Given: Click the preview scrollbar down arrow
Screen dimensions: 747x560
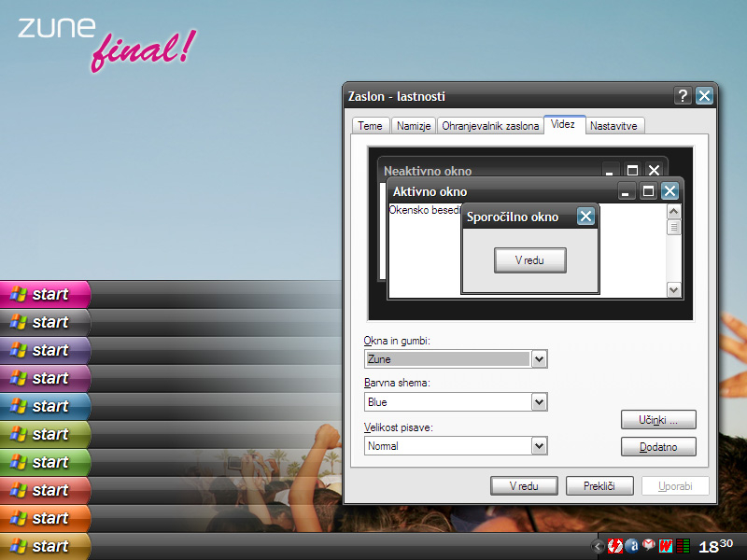Looking at the screenshot, I should click(673, 289).
